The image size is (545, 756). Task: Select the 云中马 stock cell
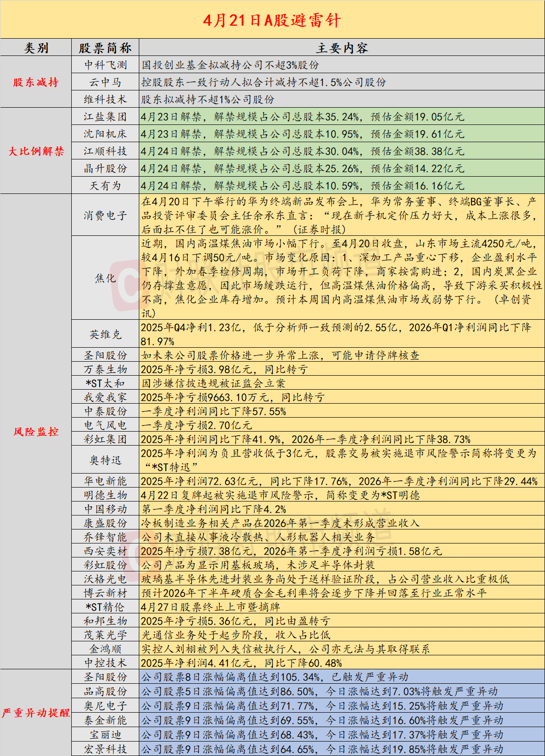click(x=105, y=82)
